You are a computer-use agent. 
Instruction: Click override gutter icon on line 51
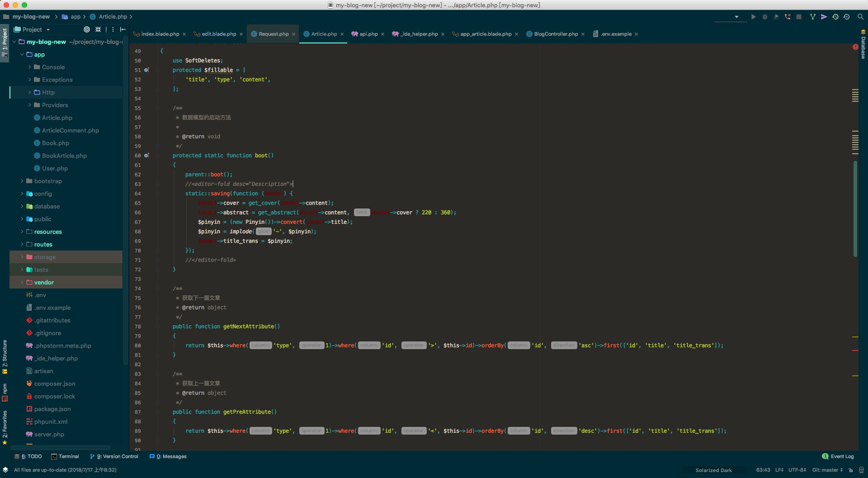pos(146,70)
